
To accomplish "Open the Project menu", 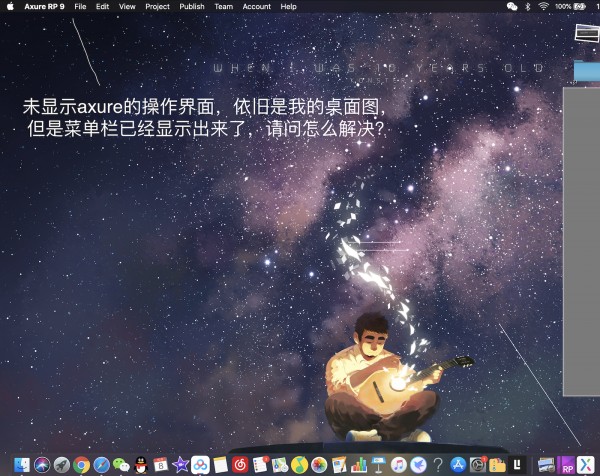I will pyautogui.click(x=157, y=7).
